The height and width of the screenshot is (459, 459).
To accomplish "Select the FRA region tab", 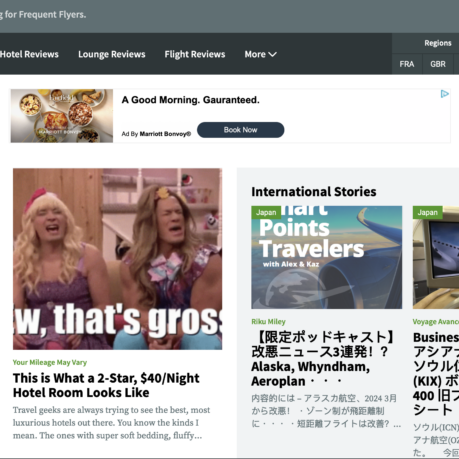I will tap(407, 64).
